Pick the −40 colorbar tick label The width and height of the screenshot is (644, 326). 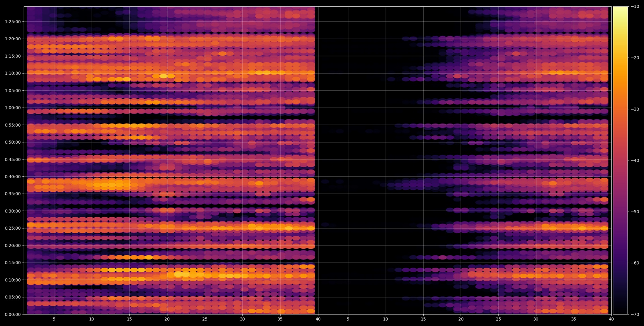coord(635,160)
